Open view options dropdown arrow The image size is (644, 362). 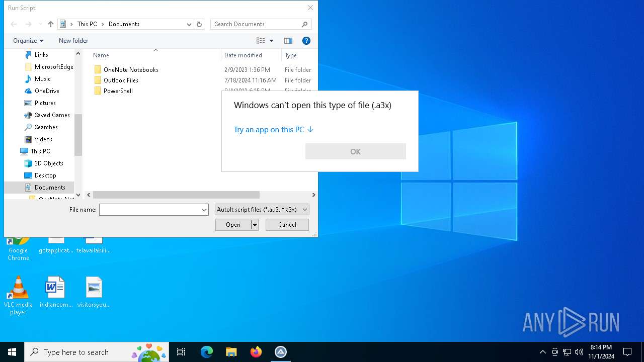(x=271, y=41)
